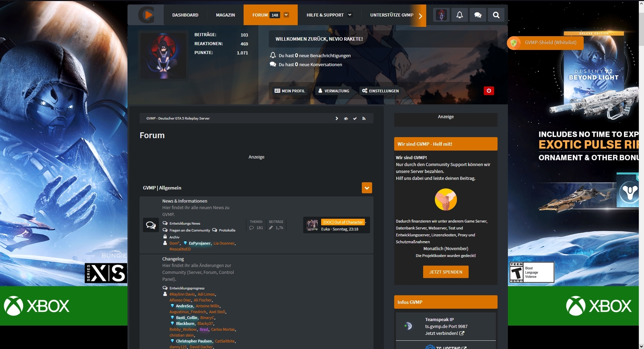Open the Archiv subforum
The height and width of the screenshot is (349, 644).
(174, 237)
